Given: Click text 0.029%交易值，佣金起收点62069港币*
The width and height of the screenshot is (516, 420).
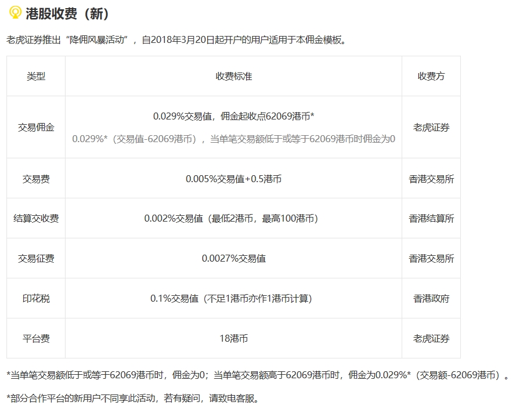Looking at the screenshot, I should (x=234, y=116).
